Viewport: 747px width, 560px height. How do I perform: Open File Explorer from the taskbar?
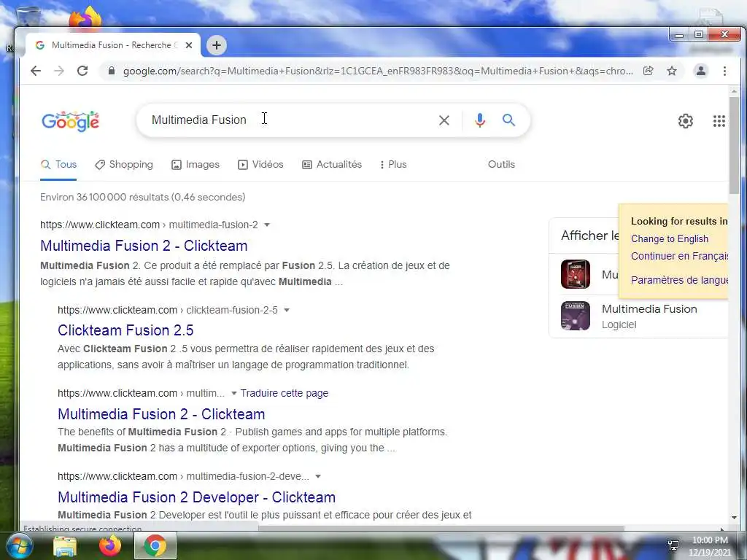pos(65,546)
